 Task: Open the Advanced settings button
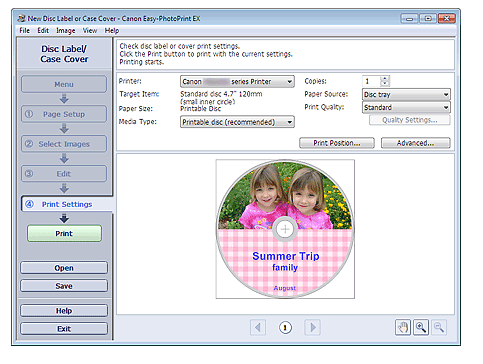tap(415, 143)
